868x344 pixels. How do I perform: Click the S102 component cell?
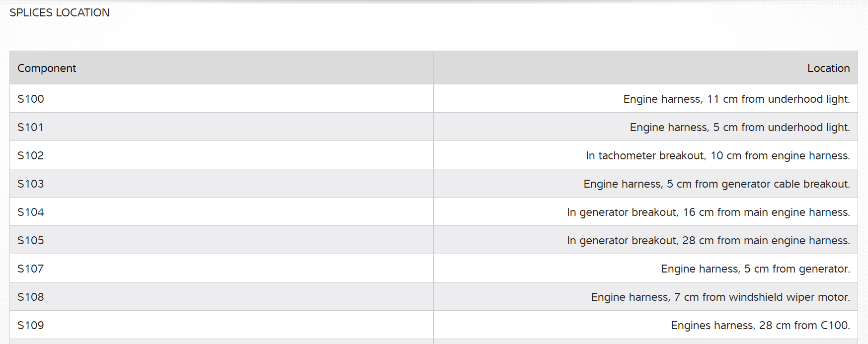click(x=31, y=155)
